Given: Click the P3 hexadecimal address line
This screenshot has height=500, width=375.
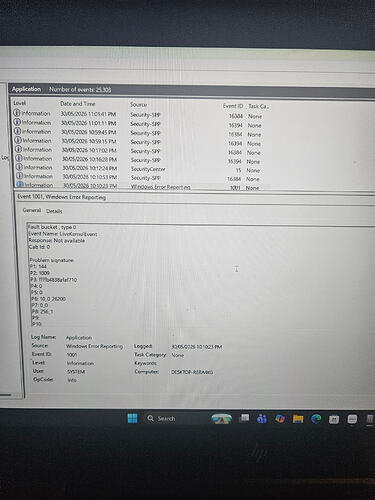Looking at the screenshot, I should (x=53, y=279).
